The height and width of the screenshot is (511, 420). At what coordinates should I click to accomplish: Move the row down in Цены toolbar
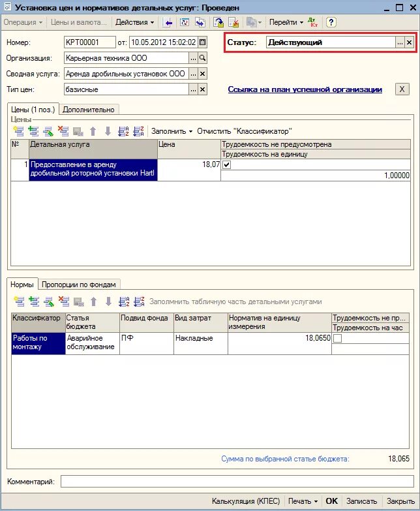pyautogui.click(x=108, y=131)
